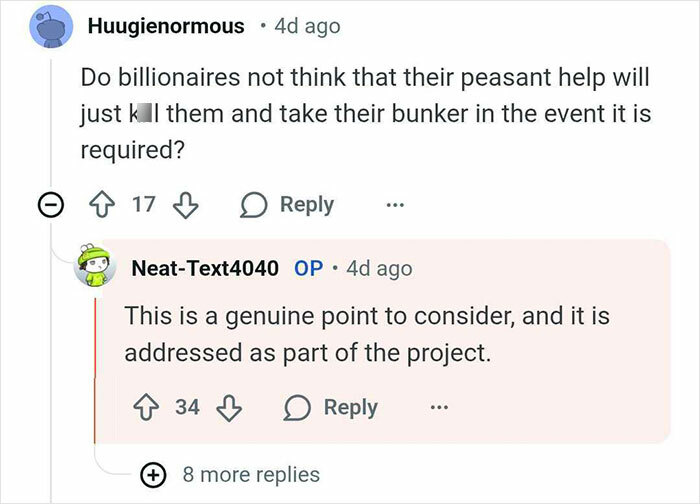Image resolution: width=700 pixels, height=504 pixels.
Task: Click the Reply label on NeatText4040's reply
Action: pos(349,407)
